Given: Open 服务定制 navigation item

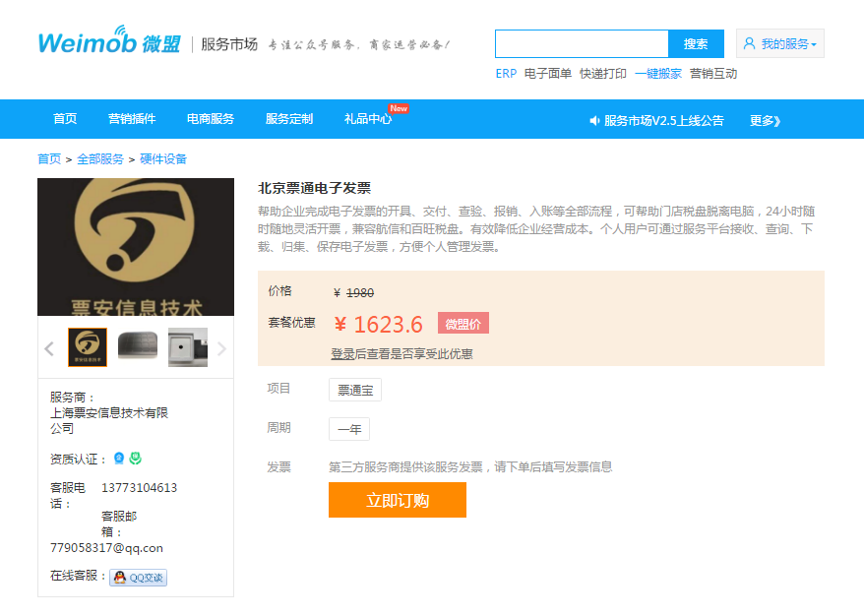Looking at the screenshot, I should point(289,119).
